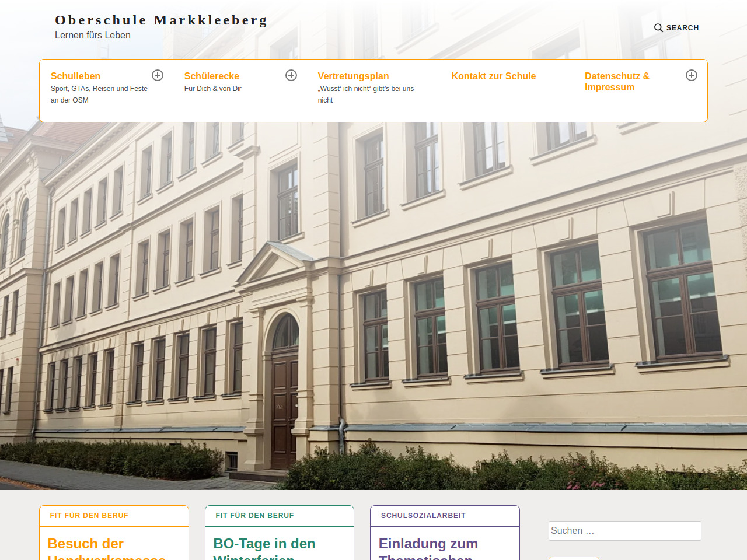Click the Oberschule Markkleeberg site title

[161, 20]
